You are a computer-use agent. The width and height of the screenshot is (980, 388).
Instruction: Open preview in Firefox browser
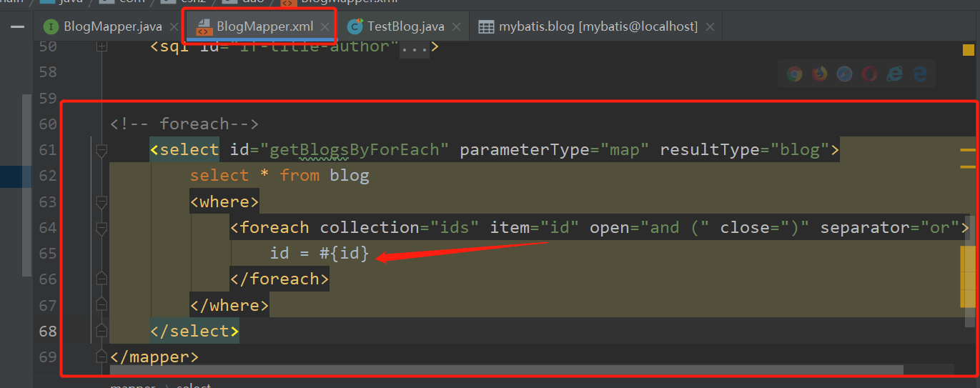point(819,74)
